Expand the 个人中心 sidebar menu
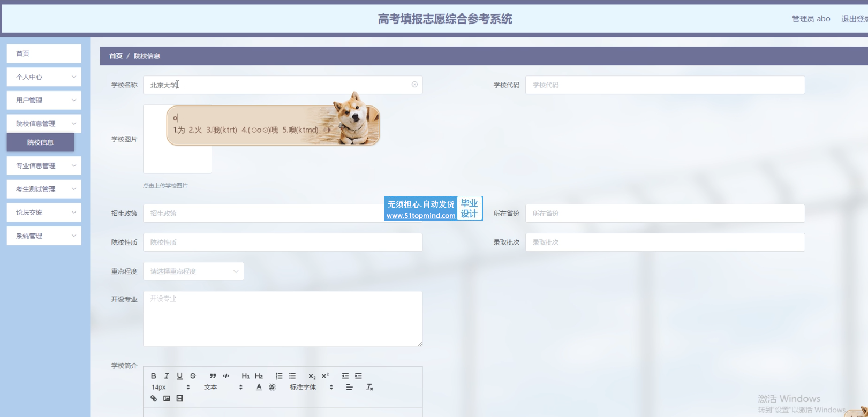868x417 pixels. [44, 77]
